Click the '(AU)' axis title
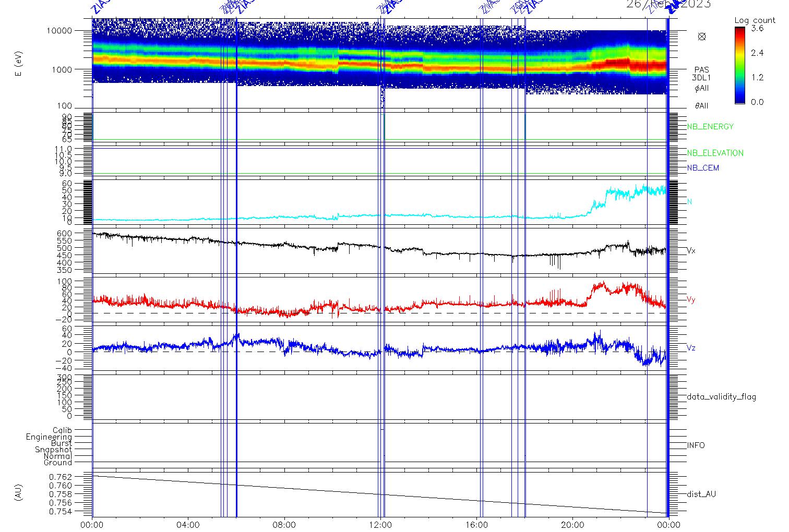 click(19, 493)
